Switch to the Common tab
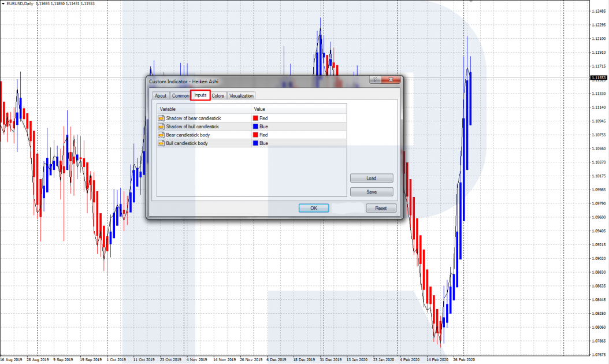The height and width of the screenshot is (364, 609). 180,96
